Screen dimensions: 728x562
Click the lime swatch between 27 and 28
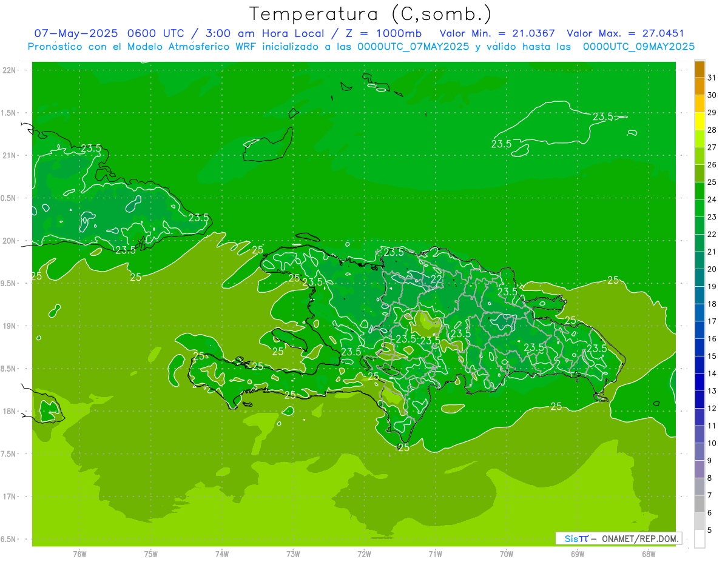tap(699, 139)
